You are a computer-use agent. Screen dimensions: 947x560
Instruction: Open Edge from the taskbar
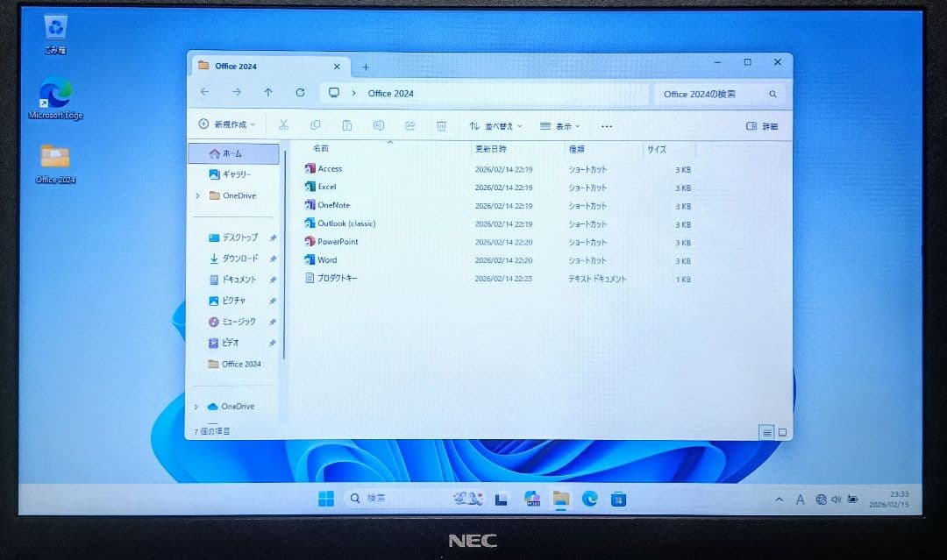click(x=590, y=499)
